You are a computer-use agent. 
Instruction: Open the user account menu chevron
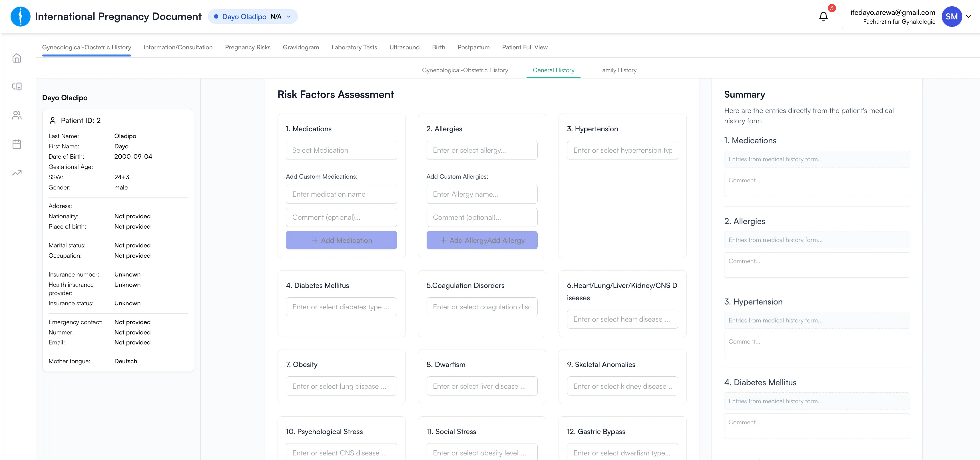[x=969, y=16]
